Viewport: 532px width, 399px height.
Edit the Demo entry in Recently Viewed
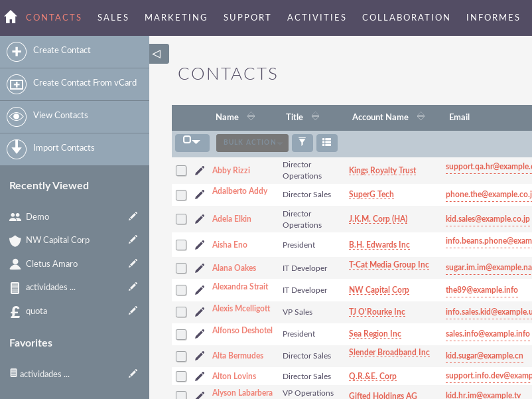[133, 216]
